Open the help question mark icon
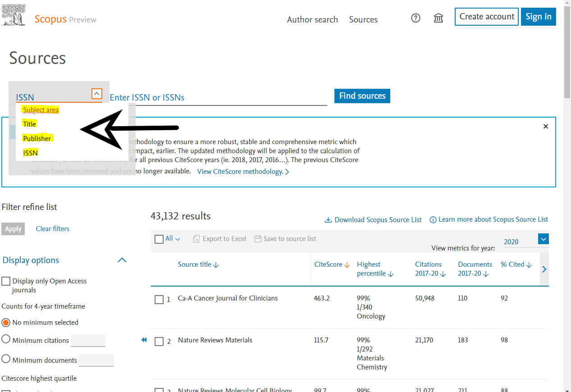Screen dimensions: 571x392 point(416,18)
